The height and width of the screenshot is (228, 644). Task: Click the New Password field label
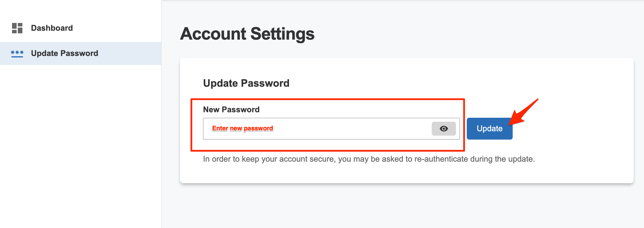coord(231,109)
